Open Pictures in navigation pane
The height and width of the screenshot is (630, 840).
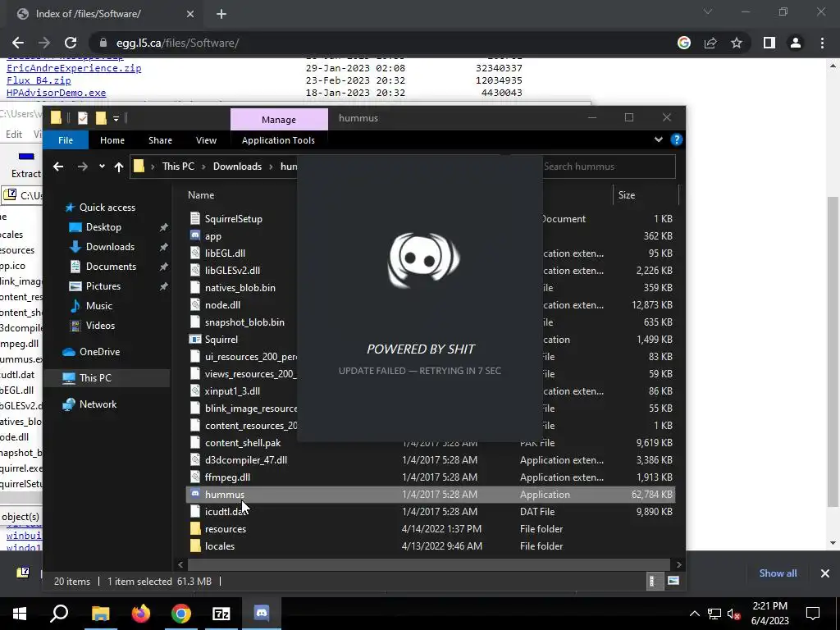tap(103, 286)
